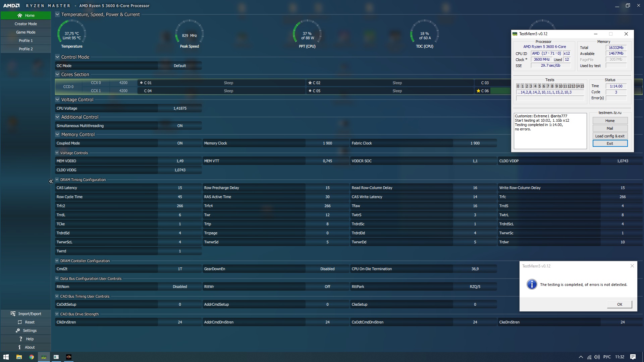The width and height of the screenshot is (644, 362).
Task: Toggle Coupled Mode ON value
Action: (x=180, y=143)
